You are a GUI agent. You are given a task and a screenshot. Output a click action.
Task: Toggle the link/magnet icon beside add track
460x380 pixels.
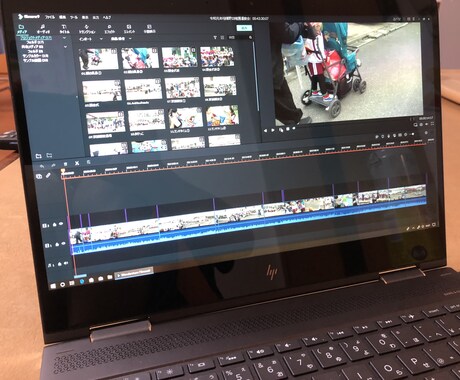pyautogui.click(x=49, y=175)
